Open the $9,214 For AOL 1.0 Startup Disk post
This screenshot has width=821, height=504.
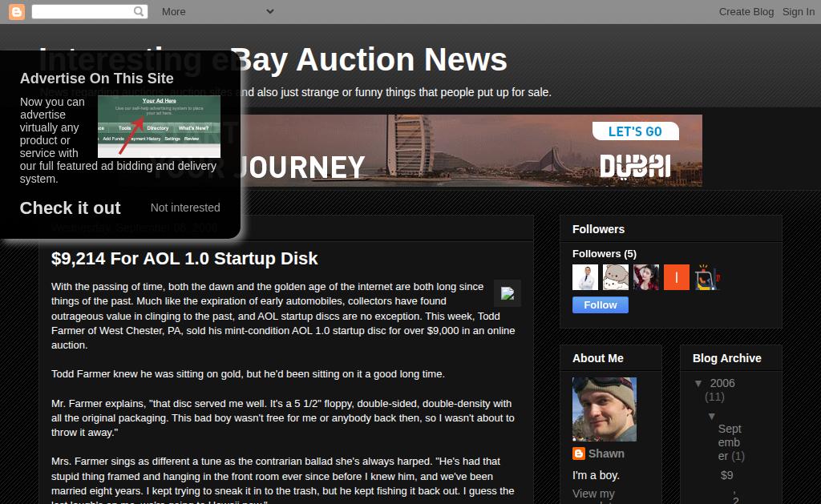click(x=184, y=259)
